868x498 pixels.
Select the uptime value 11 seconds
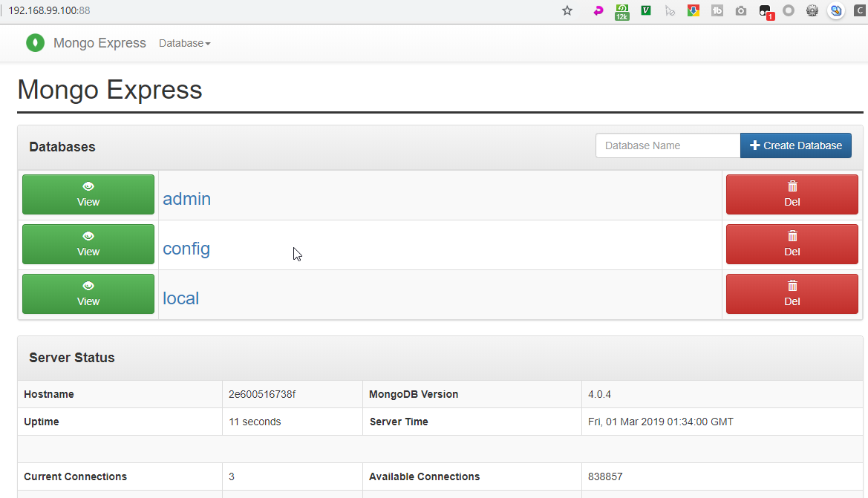tap(255, 422)
